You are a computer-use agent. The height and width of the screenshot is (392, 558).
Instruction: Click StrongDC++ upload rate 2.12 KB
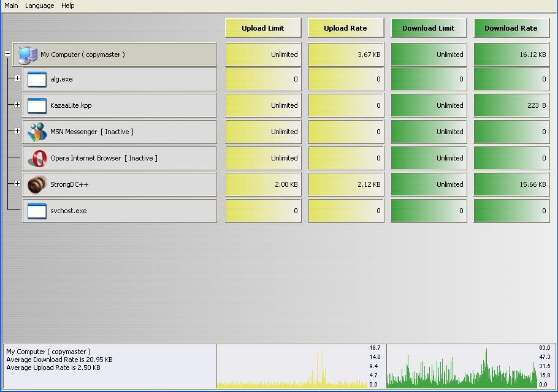(x=346, y=184)
